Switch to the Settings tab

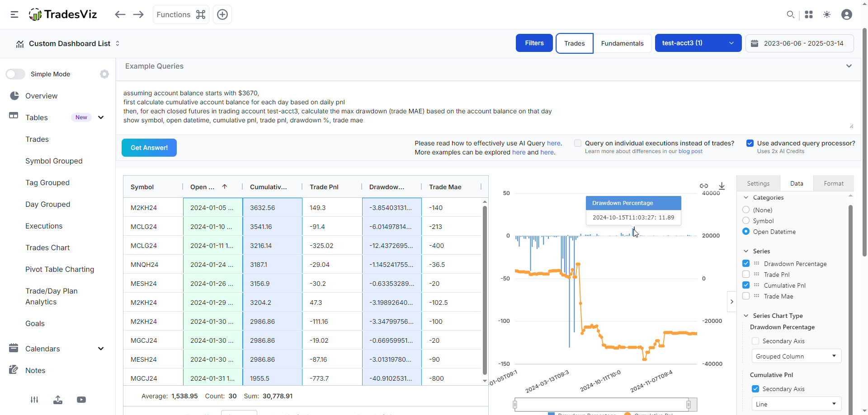758,183
